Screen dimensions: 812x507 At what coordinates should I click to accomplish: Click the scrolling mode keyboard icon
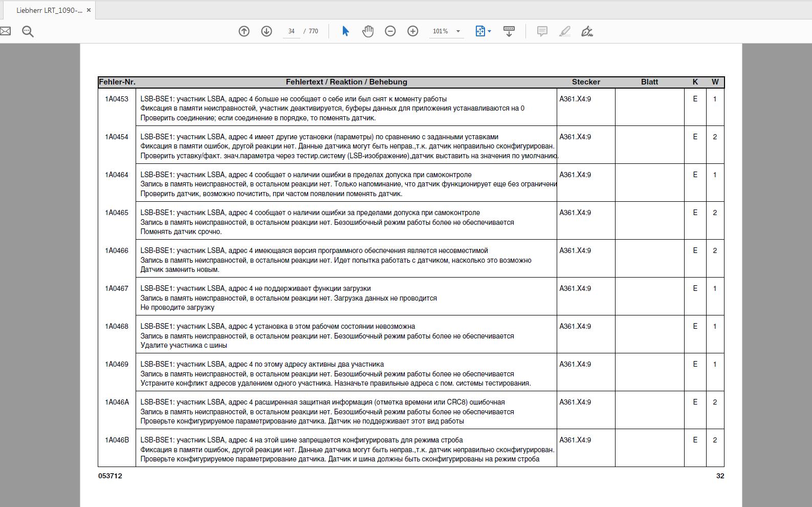(x=509, y=31)
